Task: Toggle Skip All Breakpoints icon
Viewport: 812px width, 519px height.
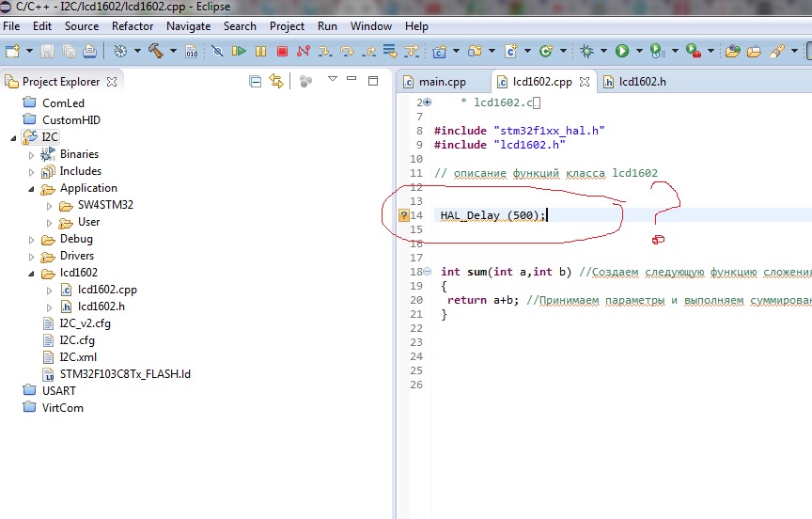Action: pos(217,51)
